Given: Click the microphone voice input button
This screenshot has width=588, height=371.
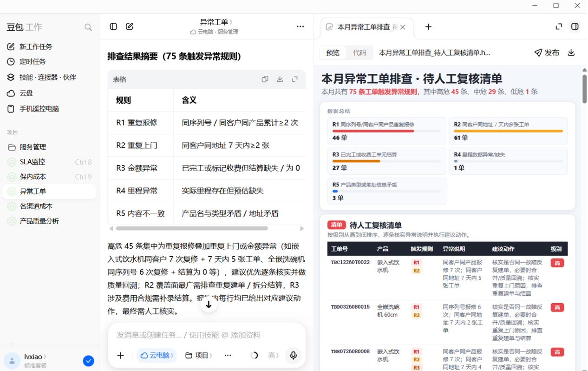Looking at the screenshot, I should (293, 355).
